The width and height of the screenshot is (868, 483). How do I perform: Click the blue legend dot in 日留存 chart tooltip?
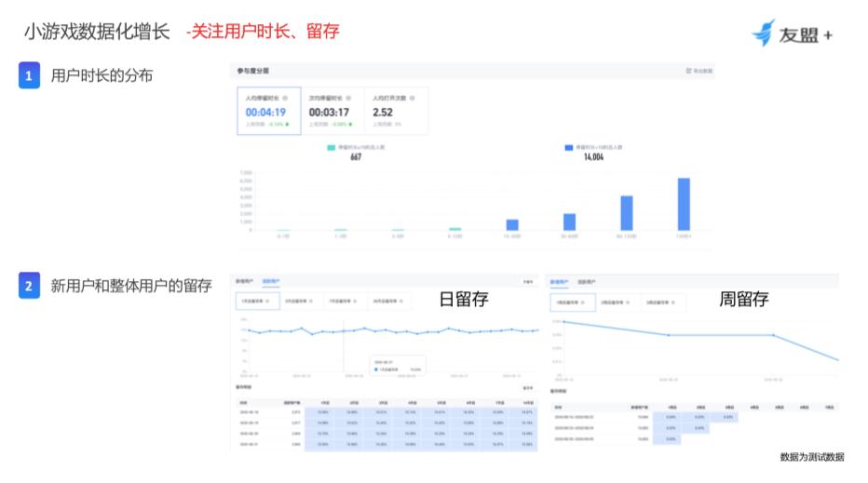coord(376,369)
